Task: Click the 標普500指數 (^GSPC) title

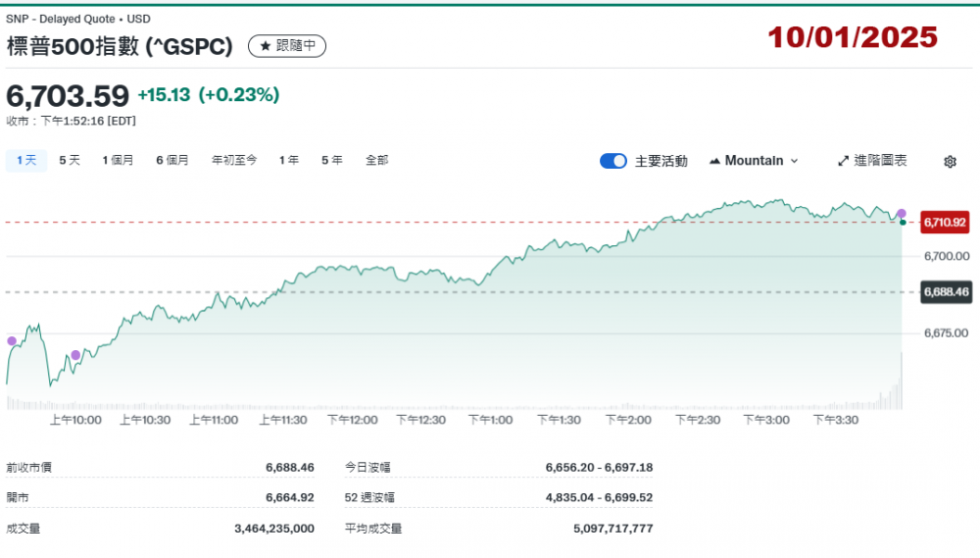Action: [120, 46]
